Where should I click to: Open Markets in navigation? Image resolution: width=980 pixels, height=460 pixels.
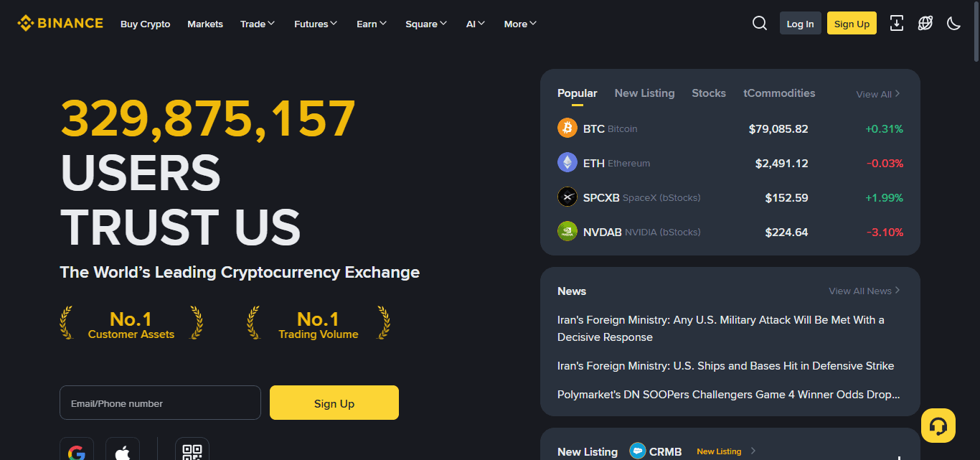tap(205, 24)
